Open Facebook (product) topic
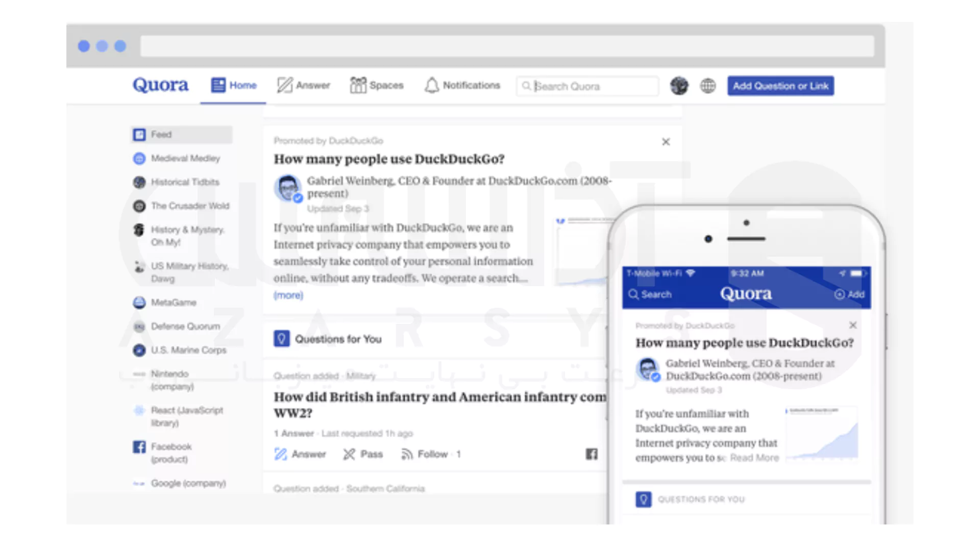 click(162, 453)
